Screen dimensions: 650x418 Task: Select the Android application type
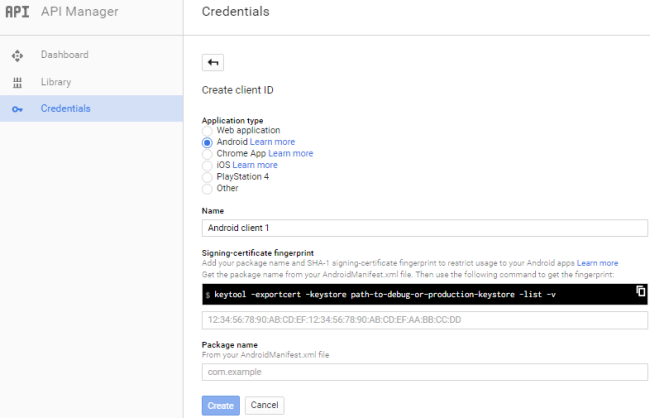pos(207,142)
